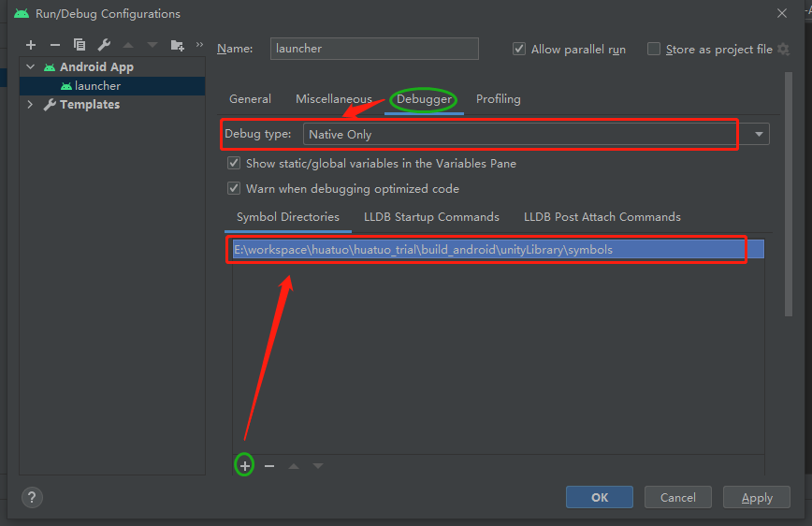812x526 pixels.
Task: Remove the selected symbol directory
Action: tap(269, 466)
